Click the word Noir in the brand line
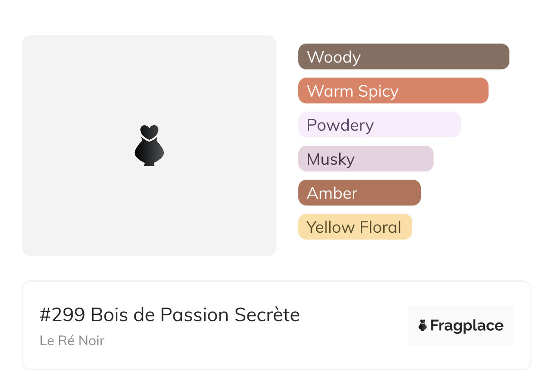The height and width of the screenshot is (392, 553). tap(92, 340)
